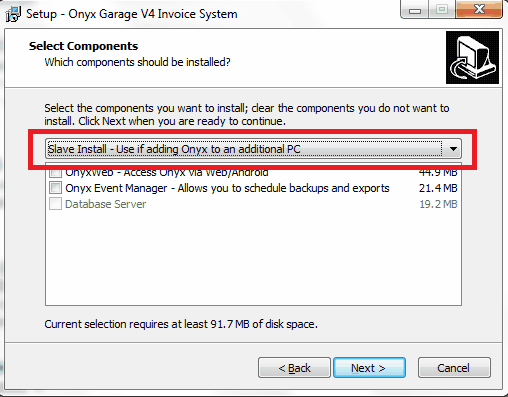Enable the Onyx Event Manager checkbox
This screenshot has height=397, width=508.
[55, 188]
